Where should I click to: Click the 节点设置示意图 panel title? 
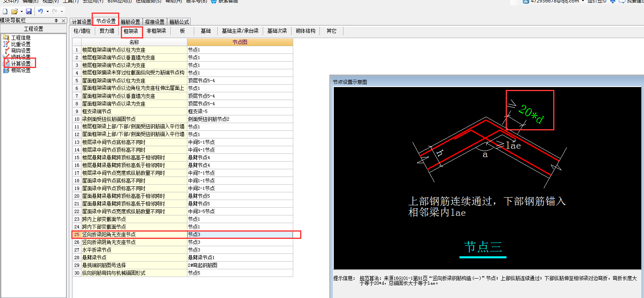(x=350, y=82)
